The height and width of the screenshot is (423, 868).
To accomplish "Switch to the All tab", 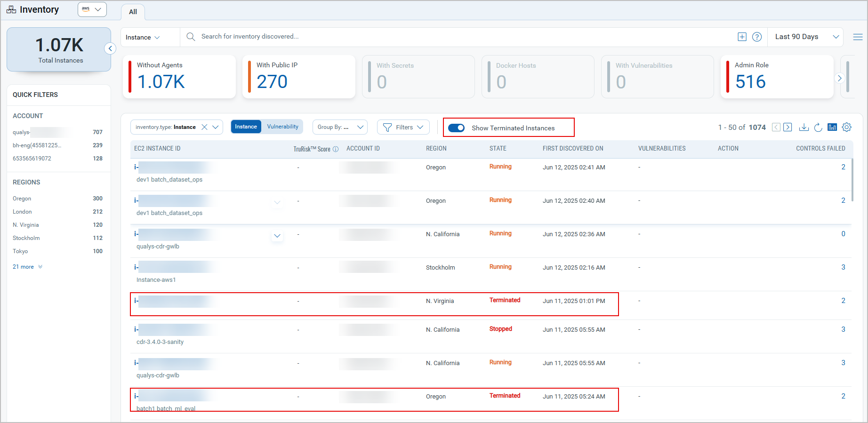I will (133, 12).
